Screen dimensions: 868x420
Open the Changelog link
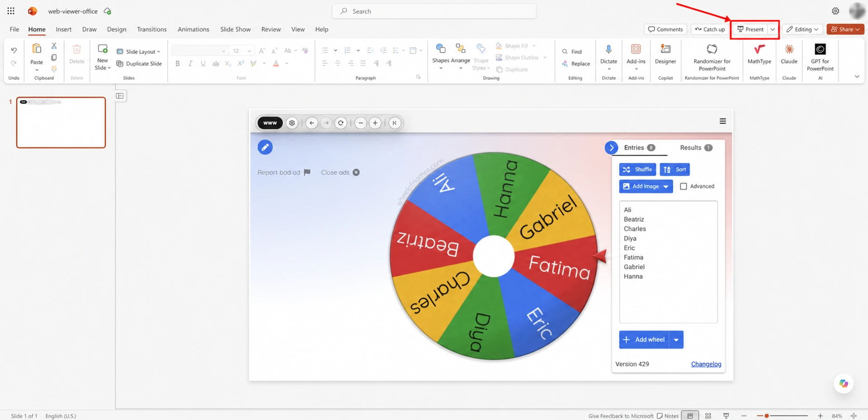click(x=706, y=364)
